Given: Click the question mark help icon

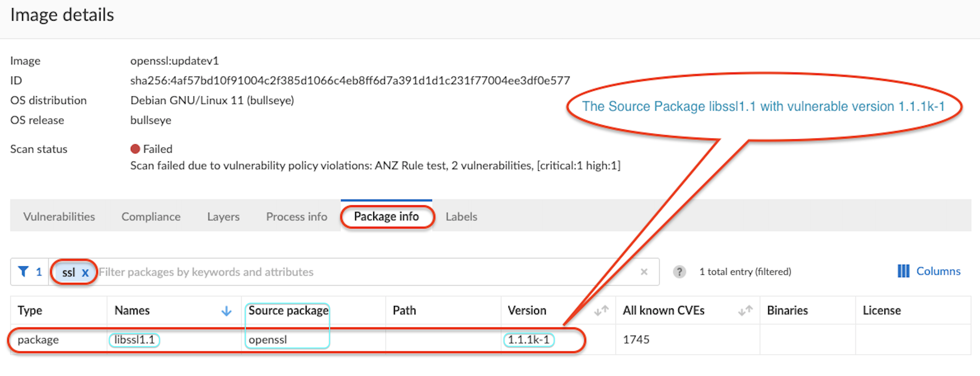Looking at the screenshot, I should pyautogui.click(x=679, y=272).
